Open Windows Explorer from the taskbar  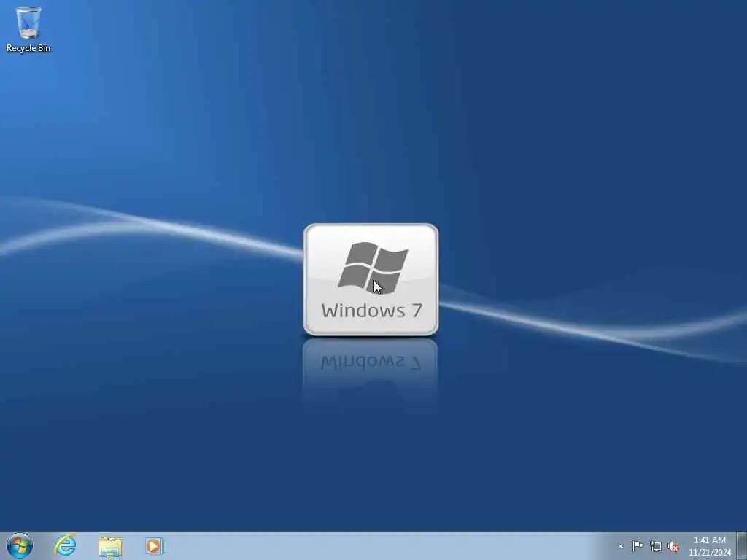coord(111,545)
